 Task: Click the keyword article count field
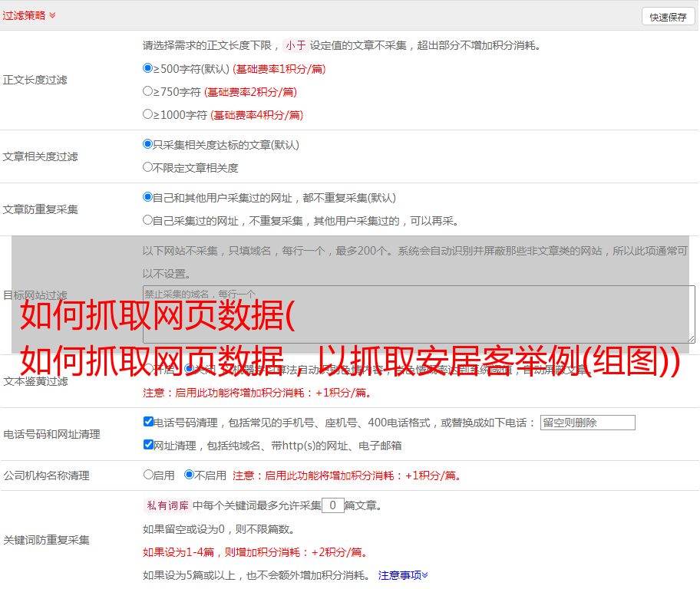(x=332, y=505)
